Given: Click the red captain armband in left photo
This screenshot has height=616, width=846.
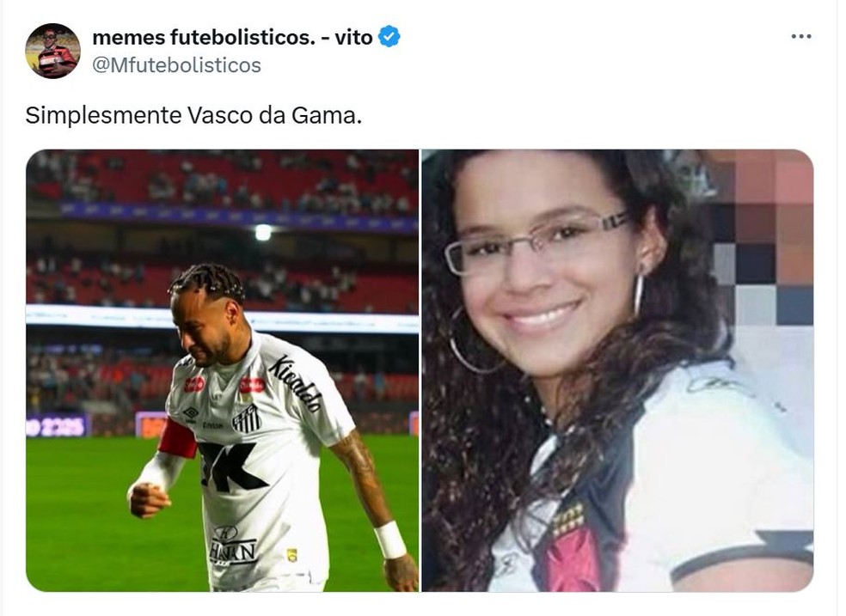Looking at the screenshot, I should [178, 438].
